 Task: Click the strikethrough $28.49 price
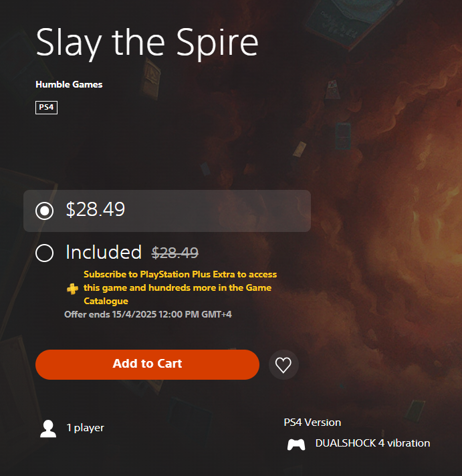[x=175, y=253]
